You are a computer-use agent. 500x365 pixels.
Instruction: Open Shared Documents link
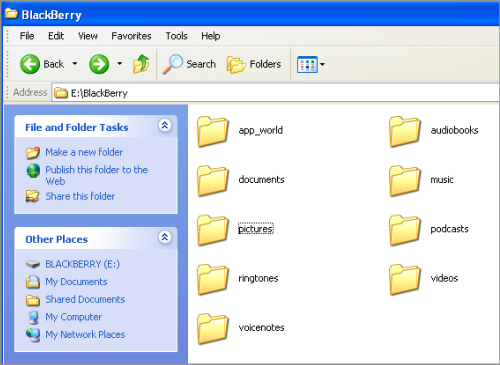(x=85, y=300)
